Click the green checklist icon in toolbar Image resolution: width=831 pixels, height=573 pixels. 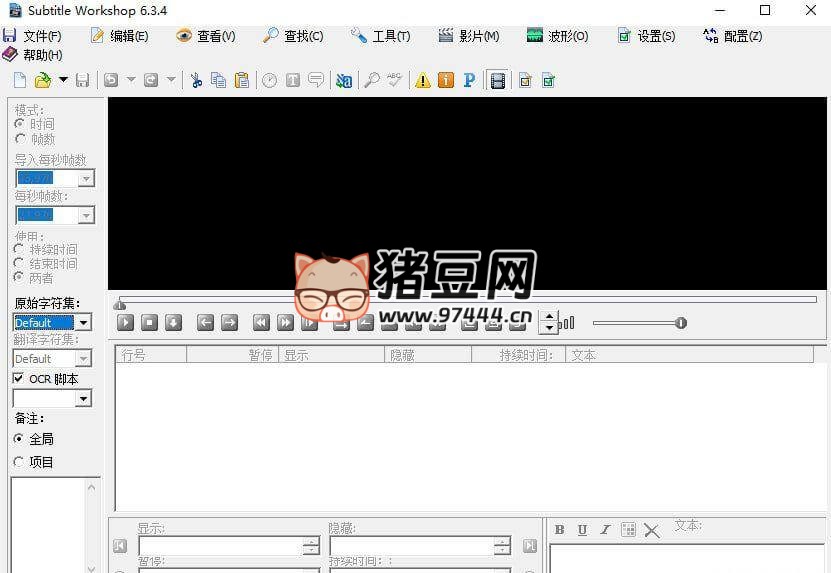[x=549, y=81]
